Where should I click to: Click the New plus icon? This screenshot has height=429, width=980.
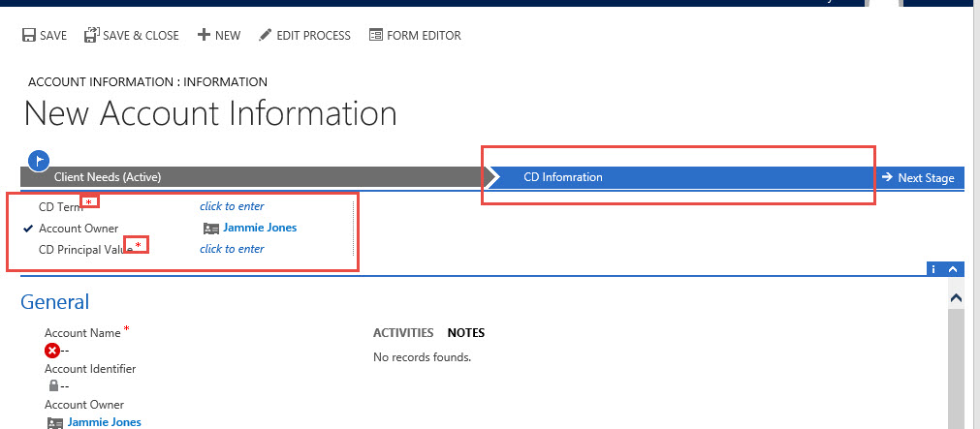[204, 36]
